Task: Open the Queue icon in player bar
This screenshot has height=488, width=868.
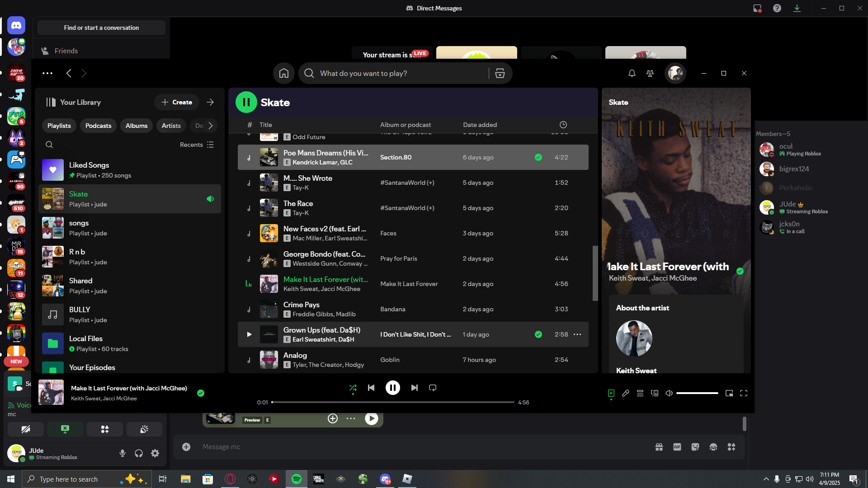Action: (x=640, y=393)
